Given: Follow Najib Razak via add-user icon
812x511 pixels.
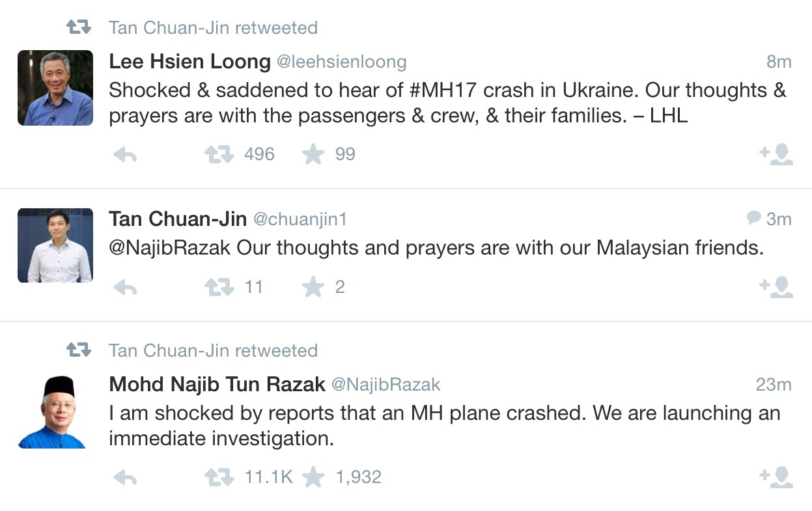Looking at the screenshot, I should tap(776, 477).
